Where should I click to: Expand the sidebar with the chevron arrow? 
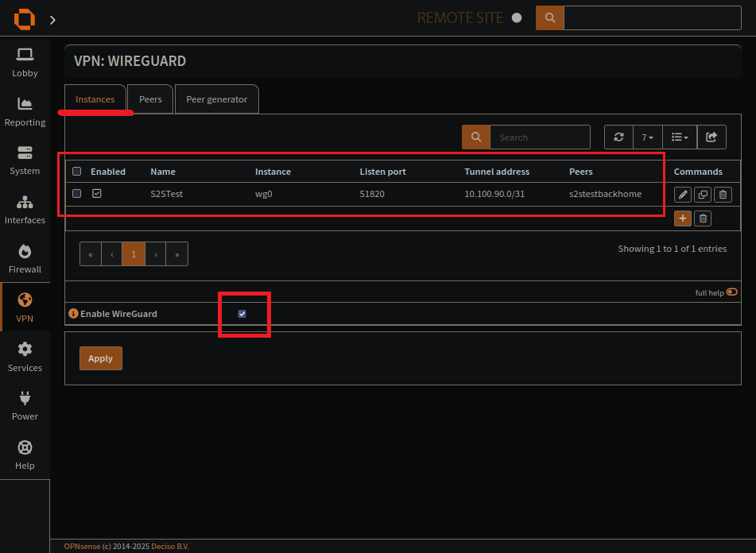click(52, 20)
